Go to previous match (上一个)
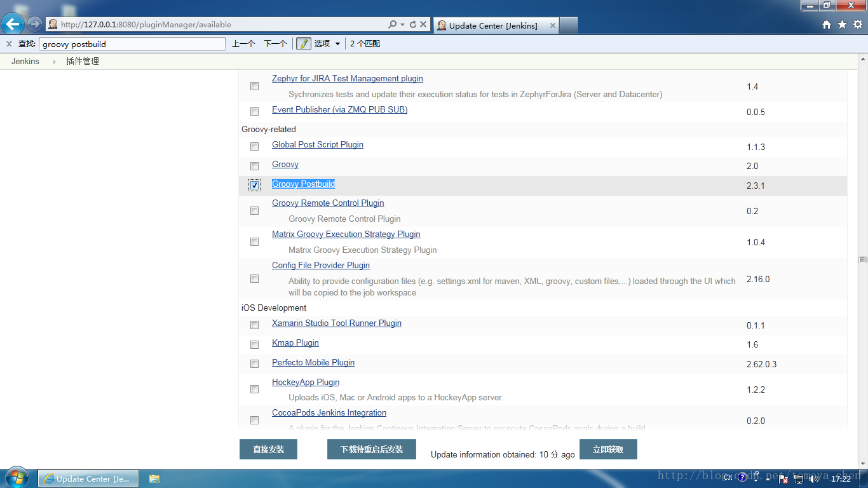The height and width of the screenshot is (488, 868). 243,44
